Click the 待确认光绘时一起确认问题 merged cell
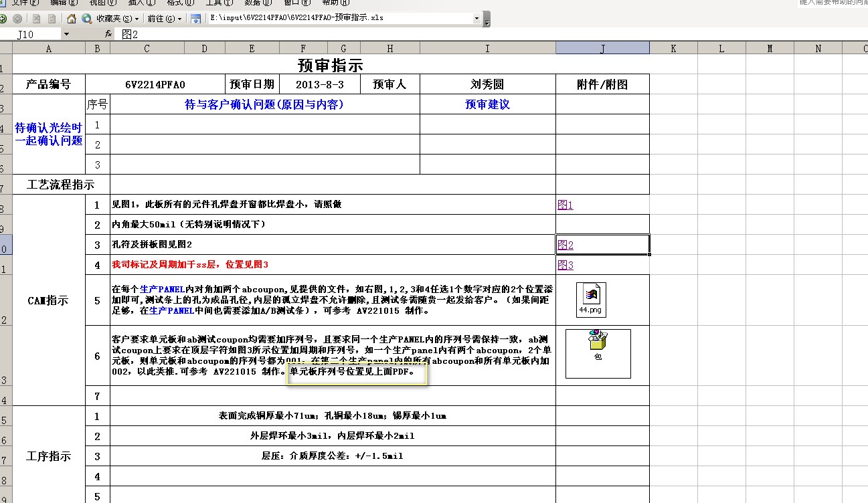The width and height of the screenshot is (868, 503). [x=49, y=134]
